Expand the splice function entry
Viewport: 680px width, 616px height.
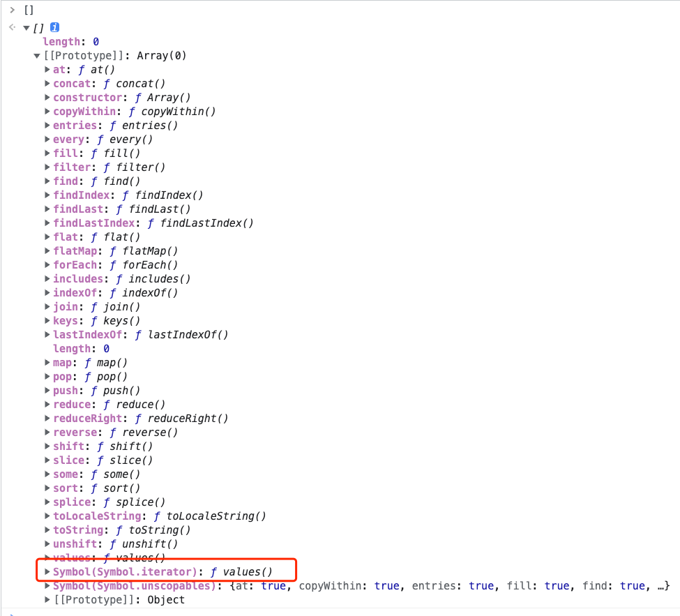[x=47, y=502]
